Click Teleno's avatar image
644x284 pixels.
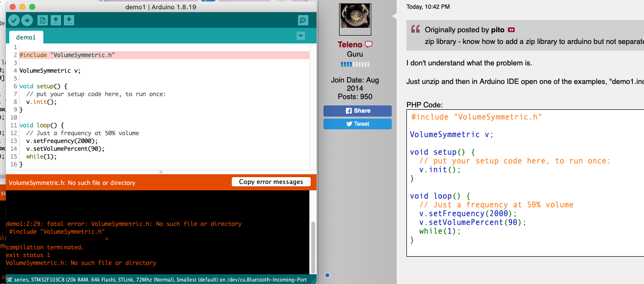pos(358,20)
